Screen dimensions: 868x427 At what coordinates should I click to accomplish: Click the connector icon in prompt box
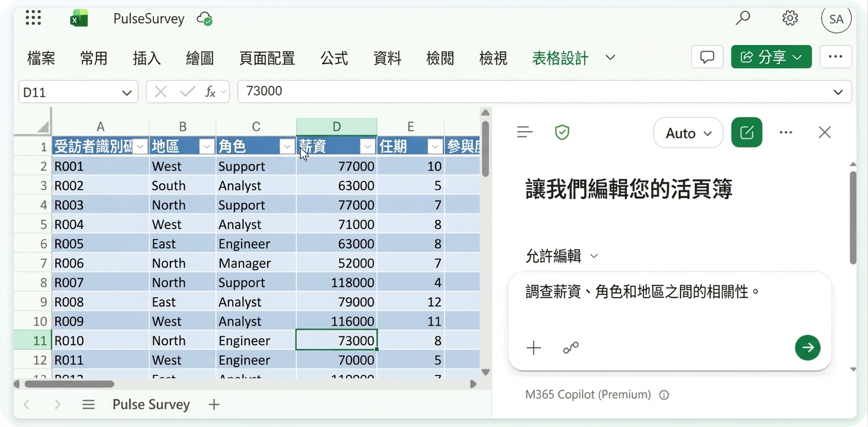[571, 348]
